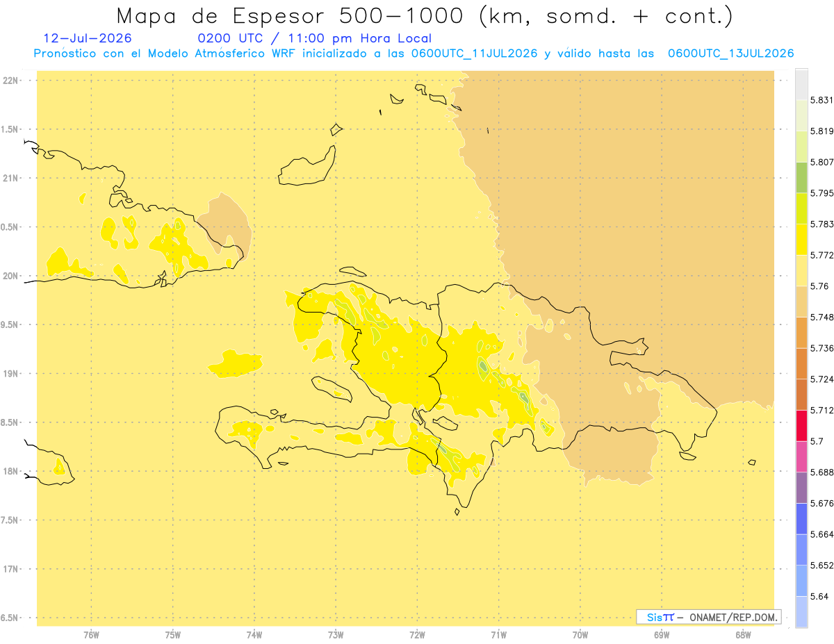The height and width of the screenshot is (644, 834).
Task: Select the light gray band above 5.831
Action: coord(801,84)
